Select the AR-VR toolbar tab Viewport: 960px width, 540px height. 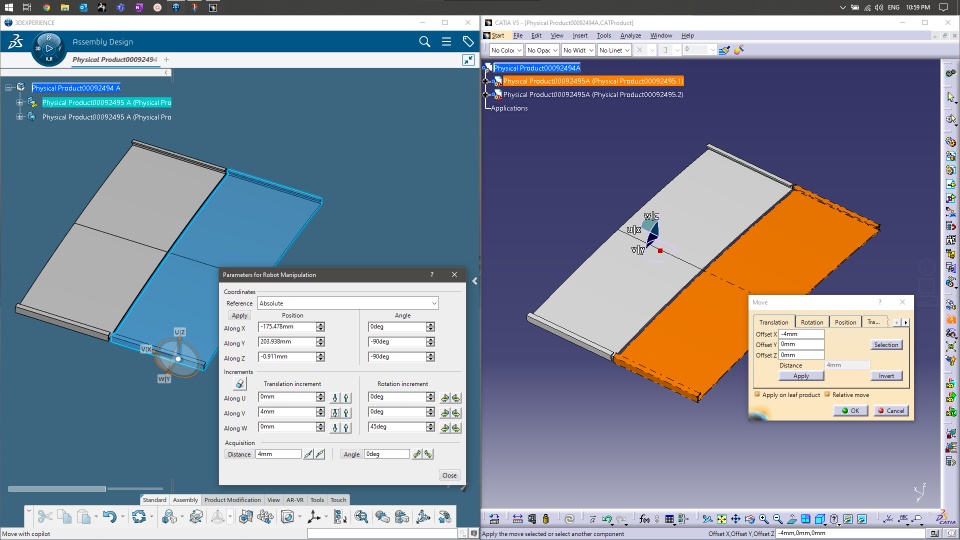point(294,500)
